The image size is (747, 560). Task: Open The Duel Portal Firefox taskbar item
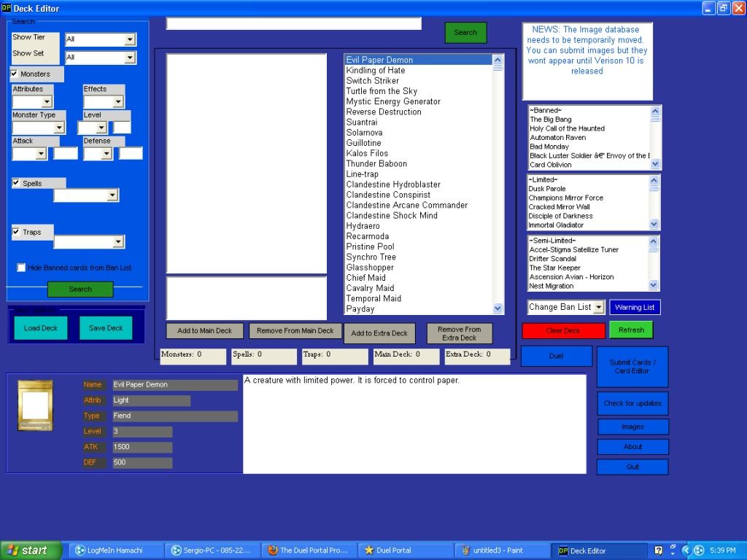307,551
